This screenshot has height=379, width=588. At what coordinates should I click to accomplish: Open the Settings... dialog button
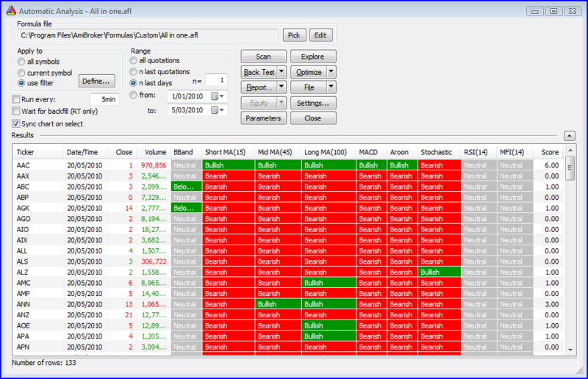click(x=313, y=103)
